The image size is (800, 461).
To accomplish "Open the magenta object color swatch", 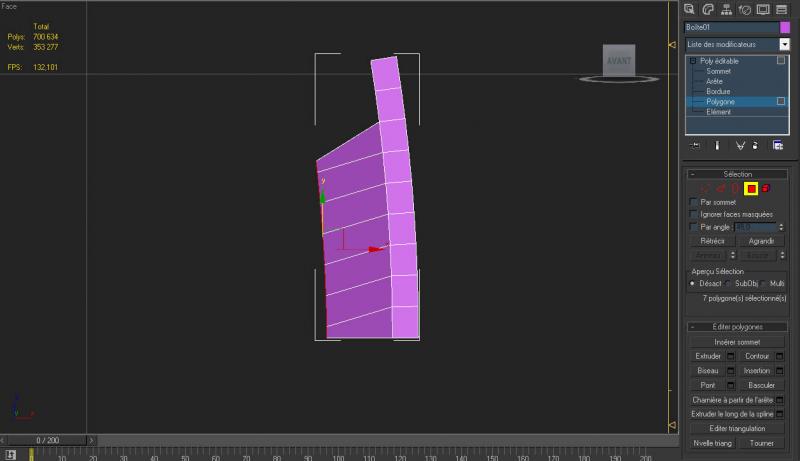I will point(784,27).
